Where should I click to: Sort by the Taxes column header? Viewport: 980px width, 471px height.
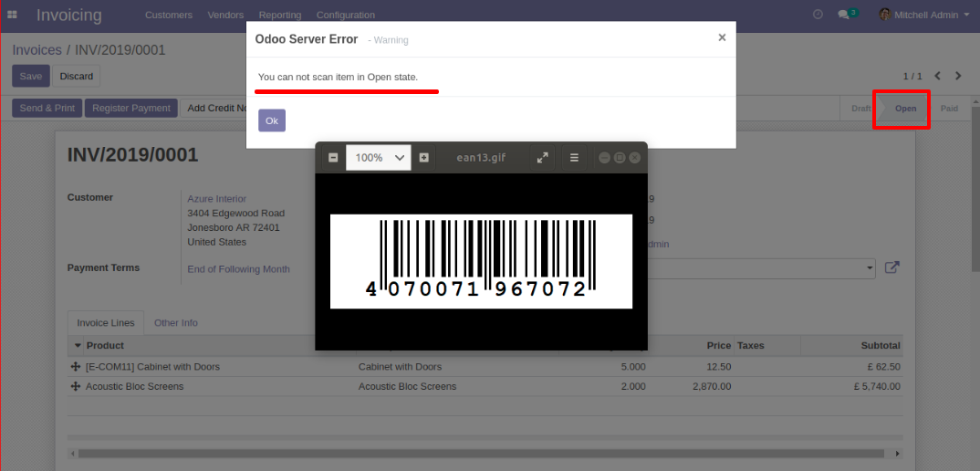click(x=751, y=345)
